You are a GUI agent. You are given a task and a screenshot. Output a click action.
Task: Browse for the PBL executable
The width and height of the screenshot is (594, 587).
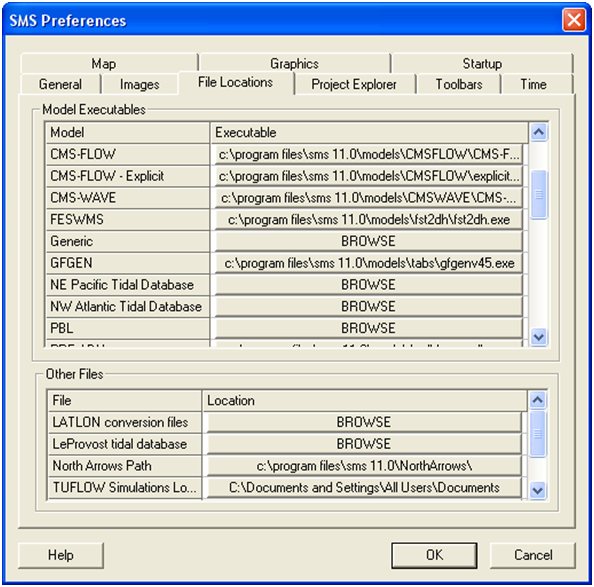tap(369, 328)
